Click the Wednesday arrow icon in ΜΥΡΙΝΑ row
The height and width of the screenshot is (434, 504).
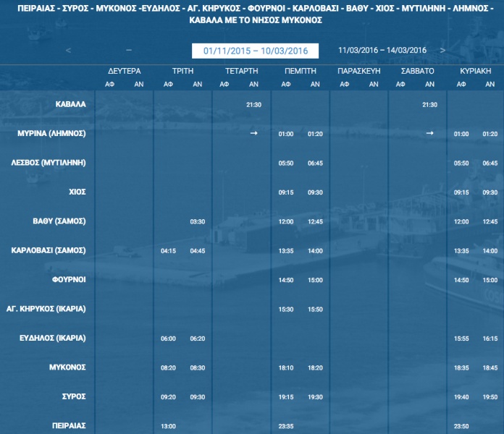pyautogui.click(x=254, y=133)
